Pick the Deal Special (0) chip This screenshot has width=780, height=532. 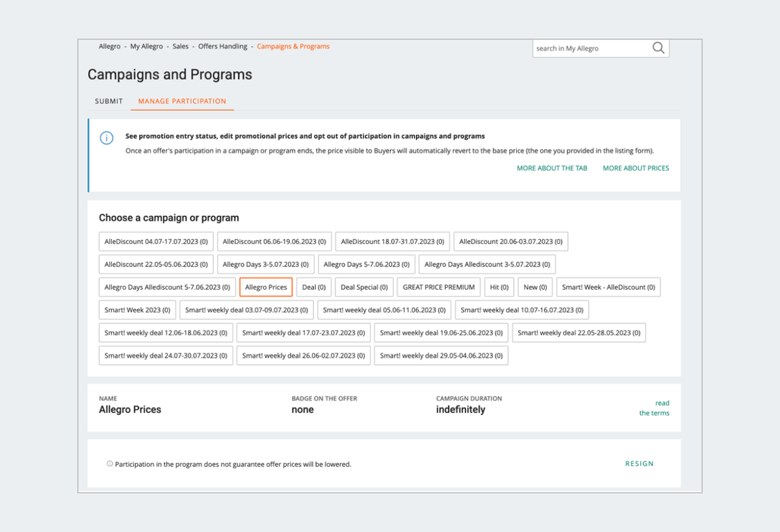coord(364,287)
